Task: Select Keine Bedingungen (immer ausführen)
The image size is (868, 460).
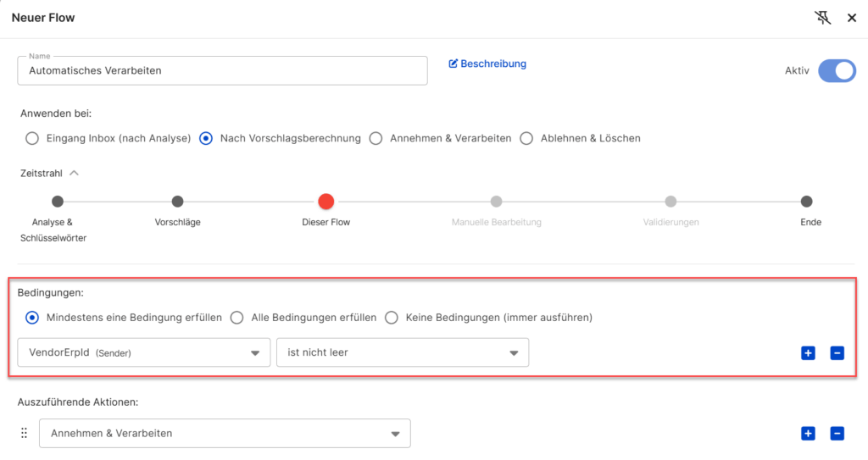Action: point(392,318)
